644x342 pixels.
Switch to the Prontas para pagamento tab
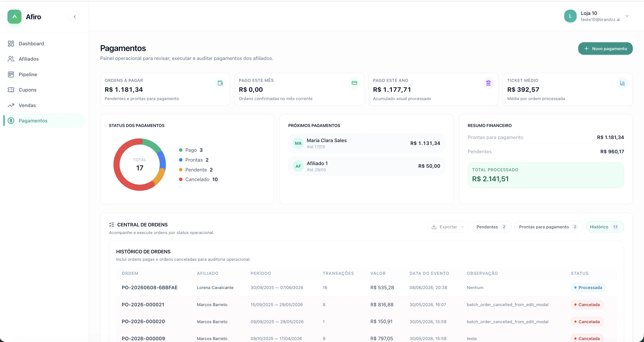point(549,227)
